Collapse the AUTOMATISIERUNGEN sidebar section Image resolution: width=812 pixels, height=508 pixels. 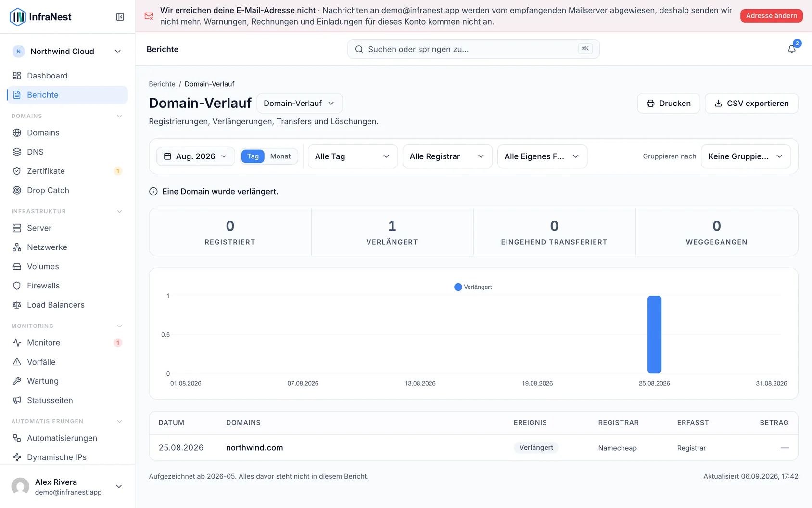(x=119, y=421)
